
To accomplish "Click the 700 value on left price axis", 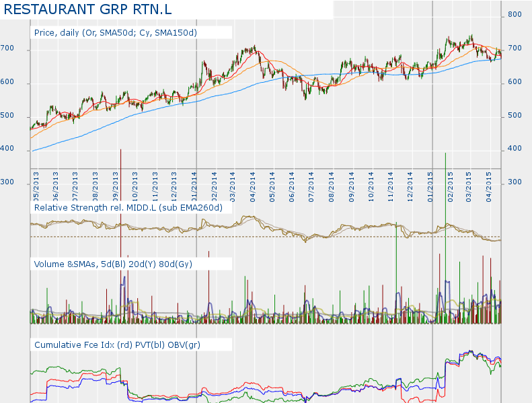I will click(7, 48).
